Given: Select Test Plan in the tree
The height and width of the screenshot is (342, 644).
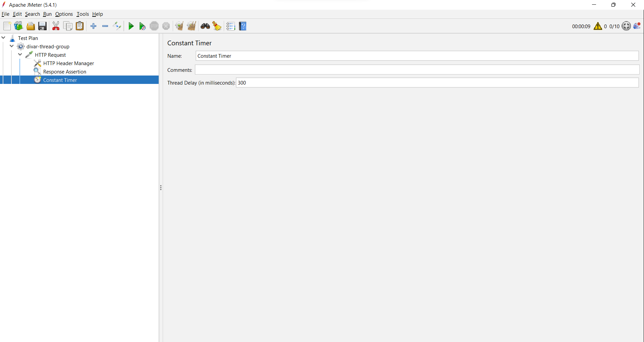Looking at the screenshot, I should pyautogui.click(x=28, y=38).
